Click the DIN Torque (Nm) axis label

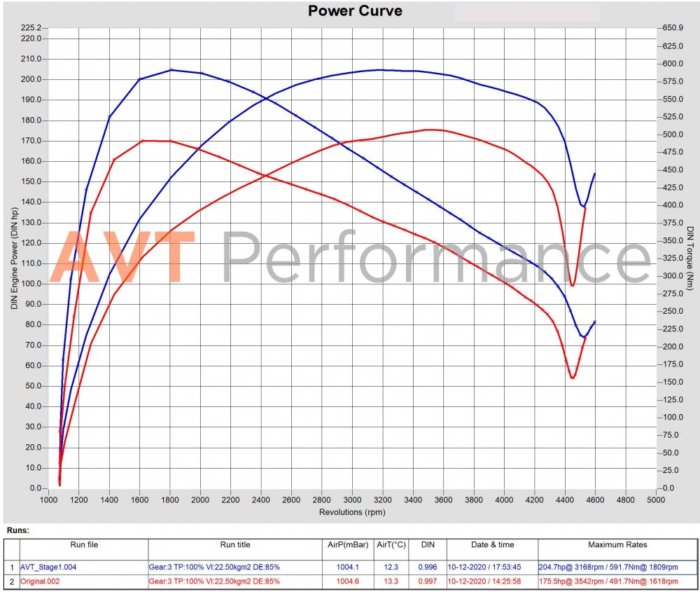click(x=689, y=258)
